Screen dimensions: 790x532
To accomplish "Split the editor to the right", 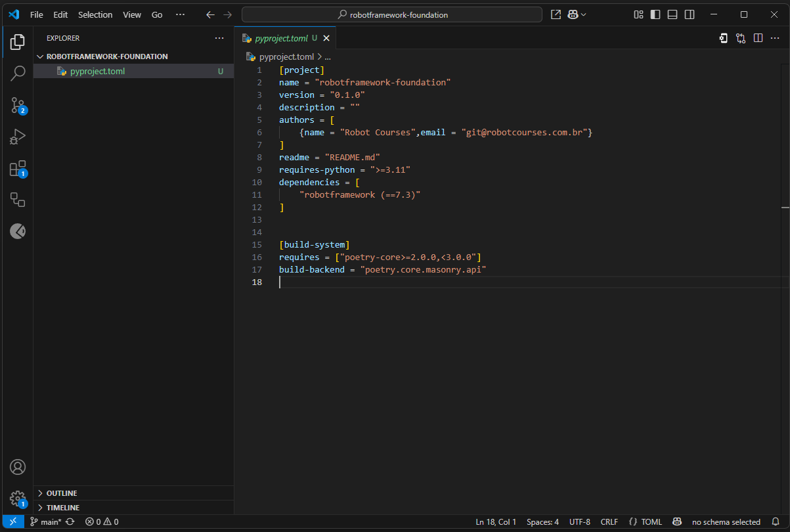I will tap(758, 38).
